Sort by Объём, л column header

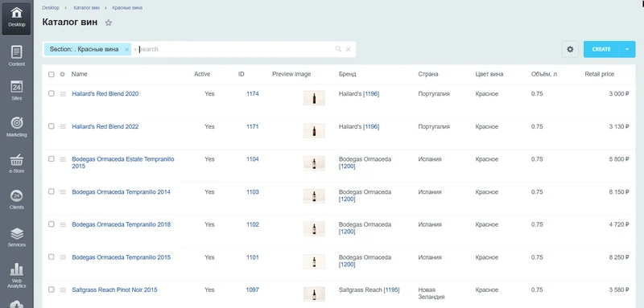pos(544,74)
